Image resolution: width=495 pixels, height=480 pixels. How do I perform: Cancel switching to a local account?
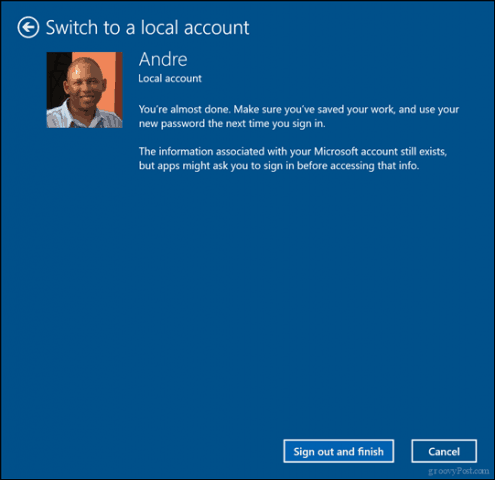[x=444, y=451]
